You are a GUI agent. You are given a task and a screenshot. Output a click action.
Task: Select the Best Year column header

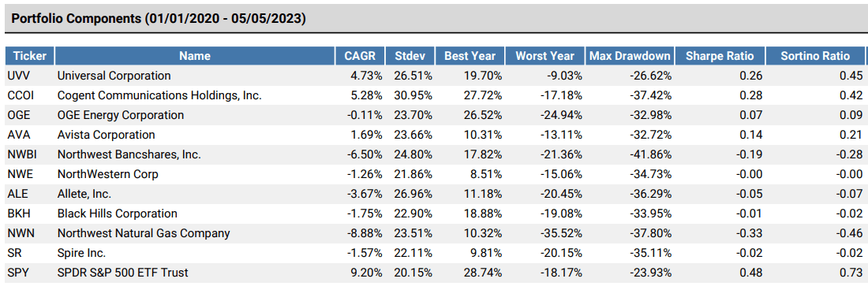click(x=470, y=56)
